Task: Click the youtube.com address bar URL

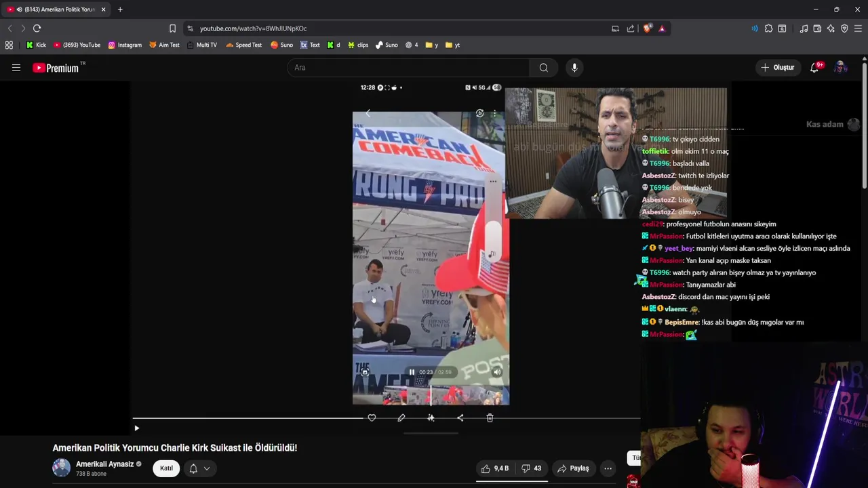Action: point(253,28)
